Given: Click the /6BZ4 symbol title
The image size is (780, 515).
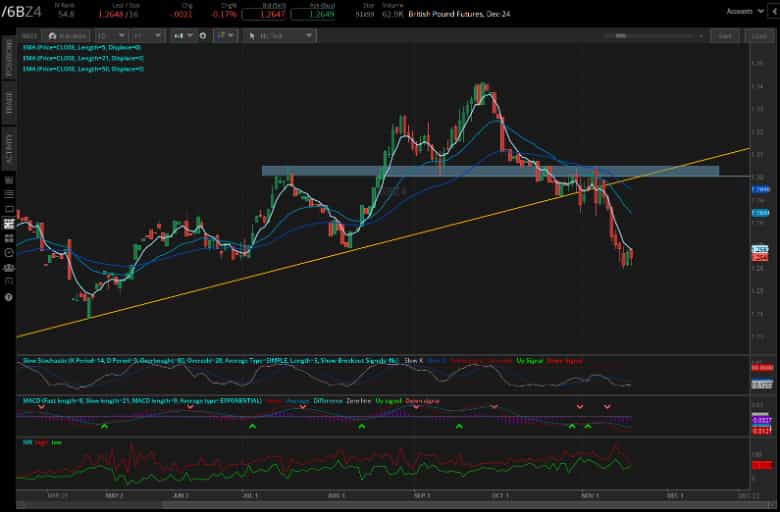Looking at the screenshot, I should [21, 12].
